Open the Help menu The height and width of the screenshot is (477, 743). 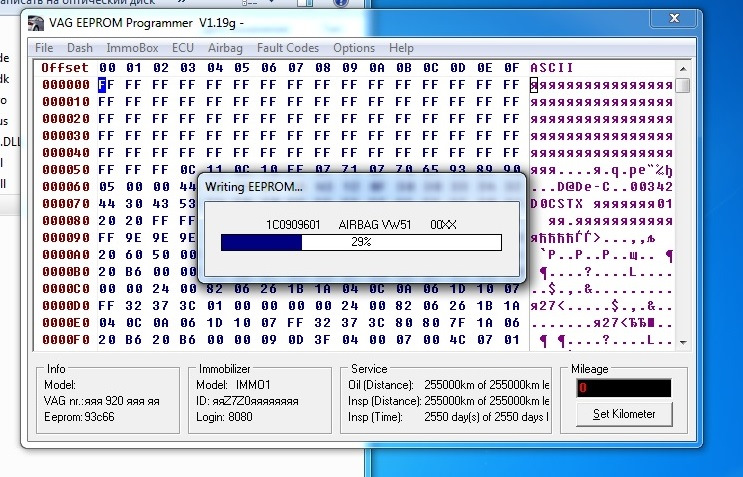click(x=401, y=48)
